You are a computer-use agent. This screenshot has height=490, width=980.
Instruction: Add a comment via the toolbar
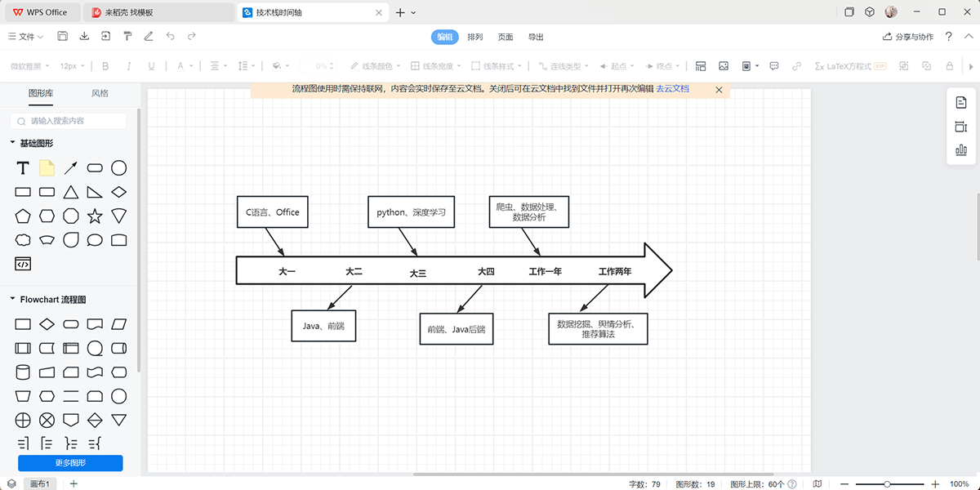[773, 66]
